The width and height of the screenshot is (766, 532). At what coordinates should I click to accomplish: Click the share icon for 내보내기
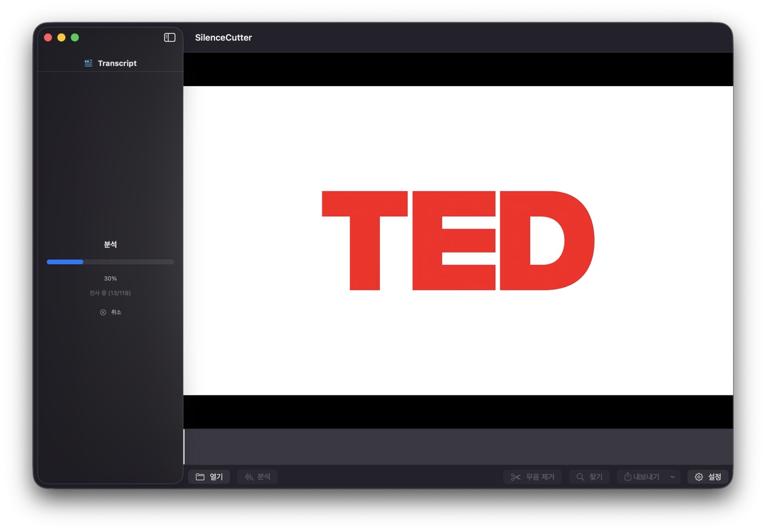(x=628, y=477)
